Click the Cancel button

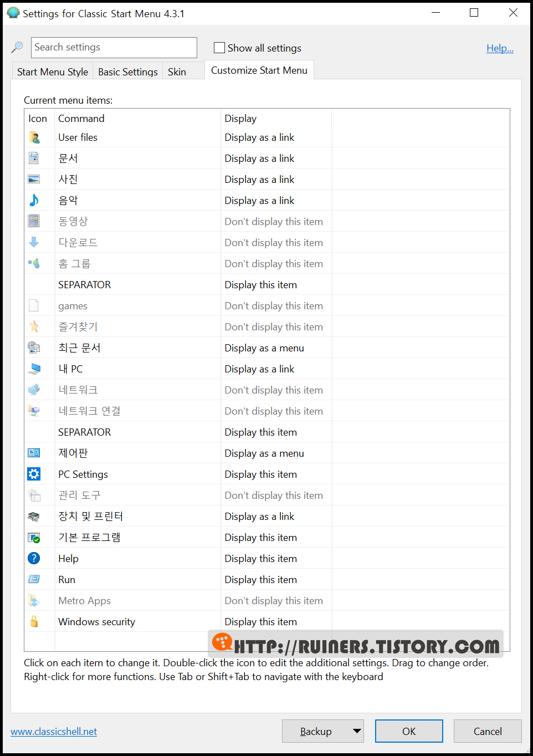(x=488, y=731)
